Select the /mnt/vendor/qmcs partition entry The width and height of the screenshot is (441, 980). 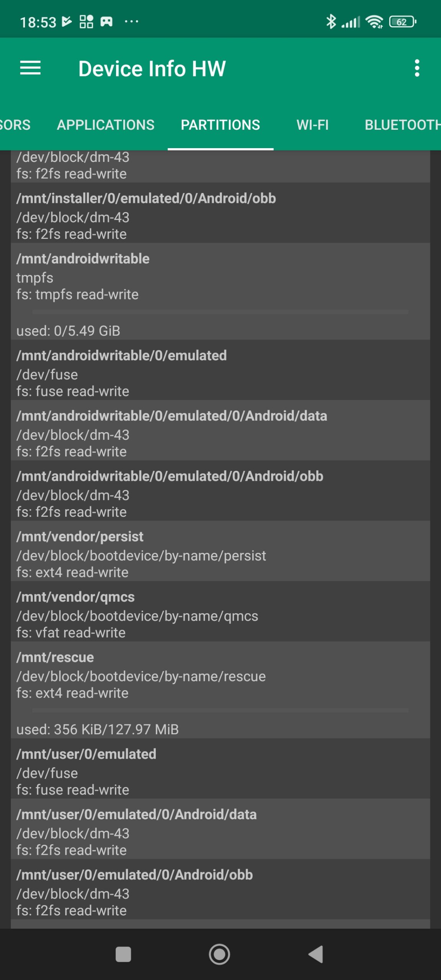point(220,614)
